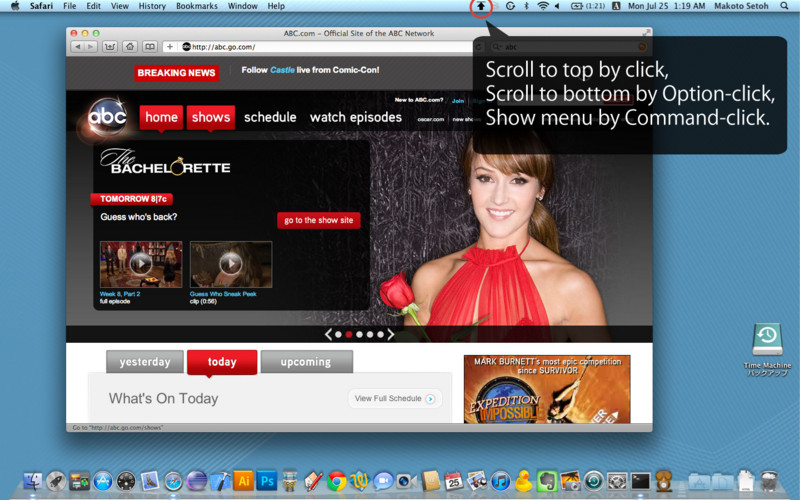Click the Bluetooth status icon

[527, 6]
